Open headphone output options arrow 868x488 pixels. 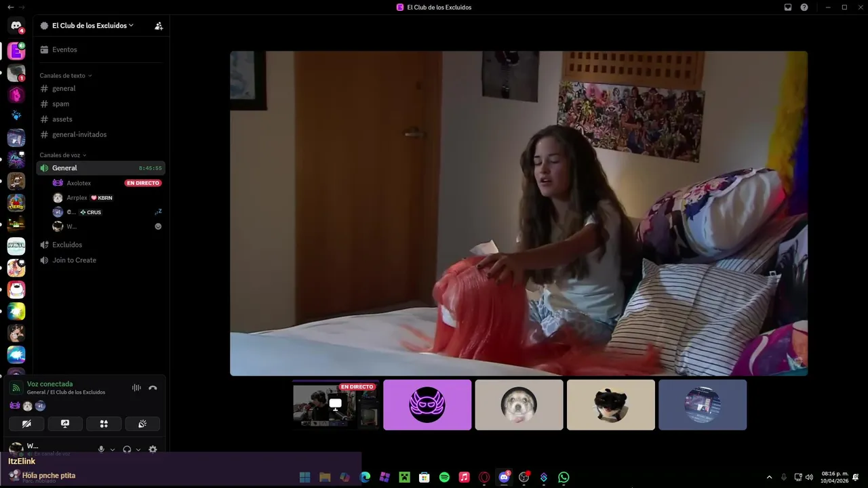click(138, 449)
